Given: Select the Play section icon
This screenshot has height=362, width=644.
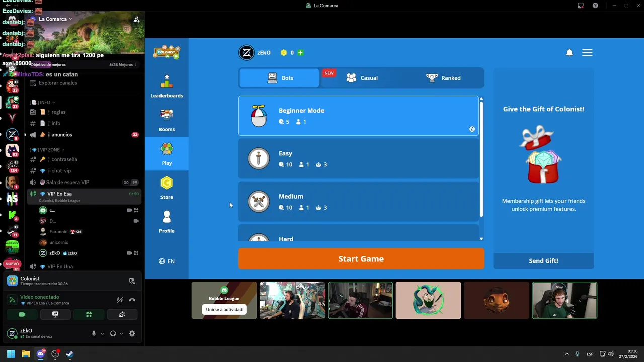Looking at the screenshot, I should tap(167, 149).
